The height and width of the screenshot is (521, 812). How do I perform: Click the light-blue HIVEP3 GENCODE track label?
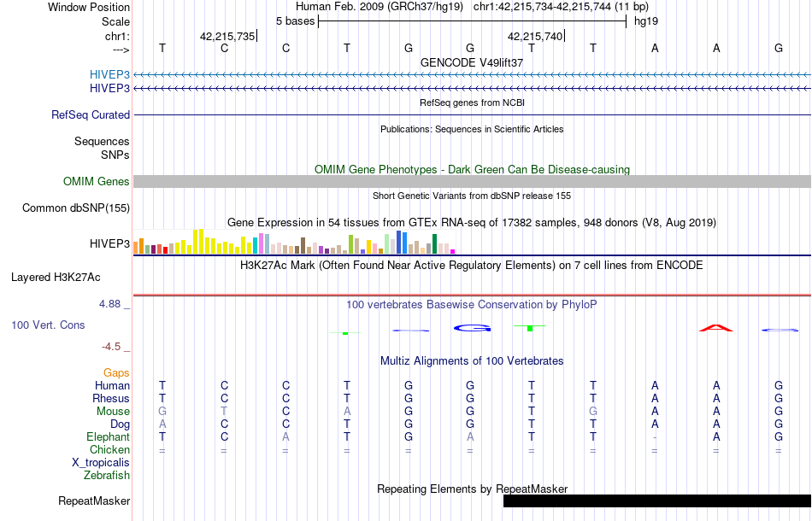pos(109,74)
